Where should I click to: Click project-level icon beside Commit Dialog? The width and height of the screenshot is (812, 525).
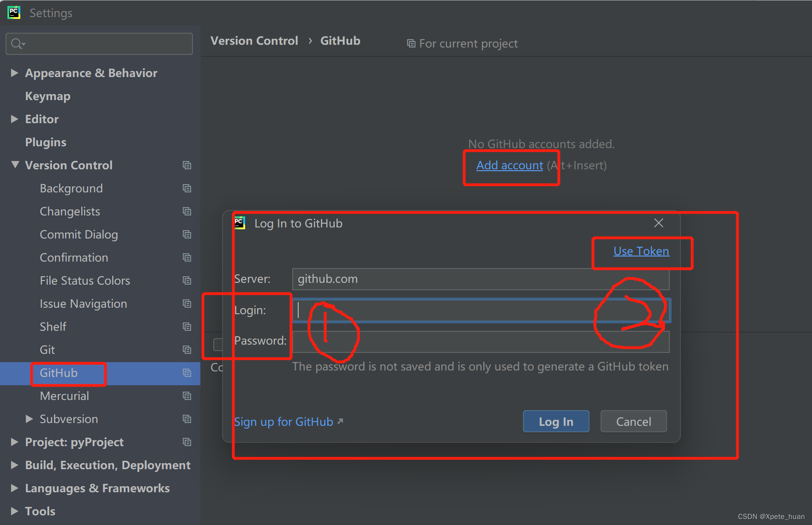(187, 234)
